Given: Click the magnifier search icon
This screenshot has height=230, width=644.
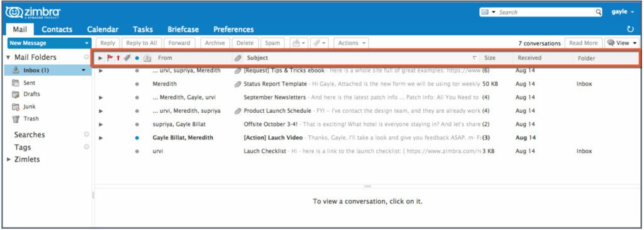Looking at the screenshot, I should tap(599, 12).
